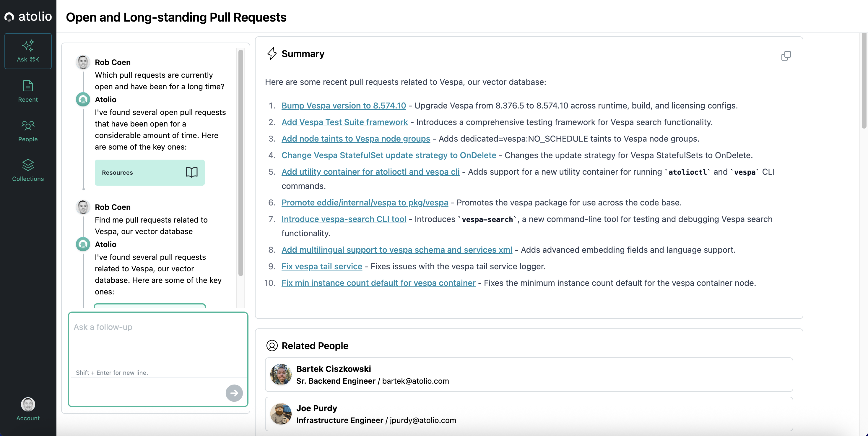Open the Promote eddie/internal/vespa to pkg/vespa link
The height and width of the screenshot is (436, 868).
point(365,203)
